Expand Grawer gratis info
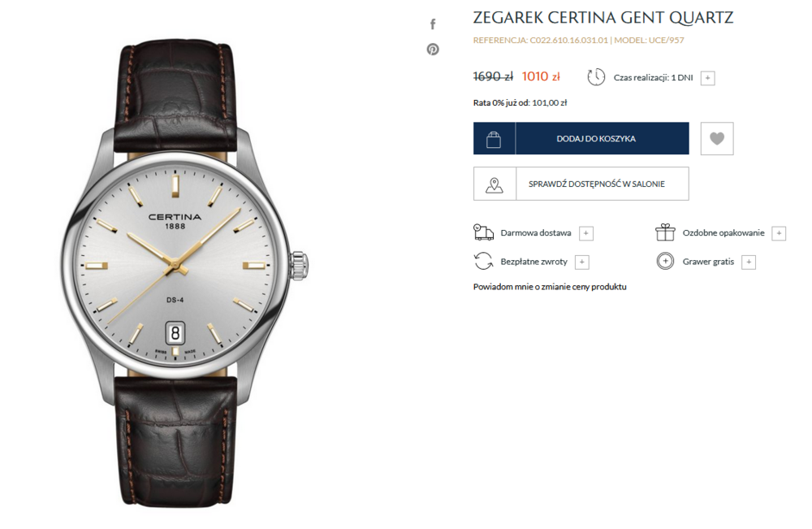 (749, 262)
